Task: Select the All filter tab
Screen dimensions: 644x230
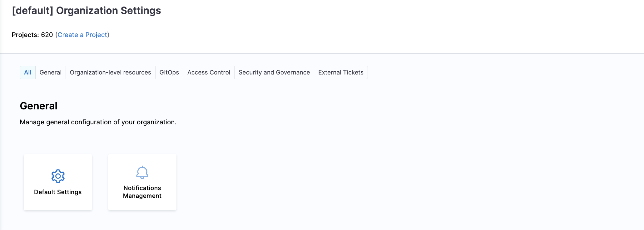Action: [x=28, y=72]
